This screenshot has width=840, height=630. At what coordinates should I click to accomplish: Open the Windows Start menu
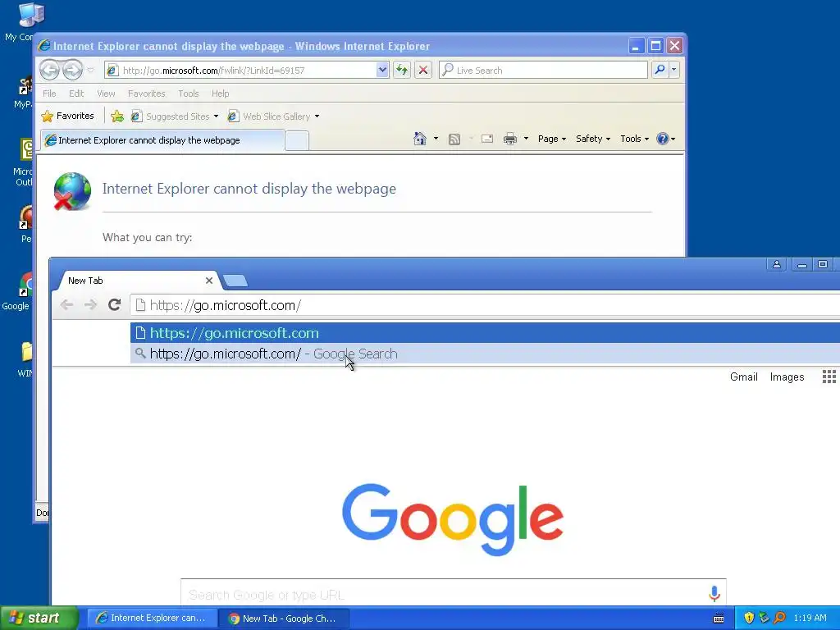tap(39, 619)
